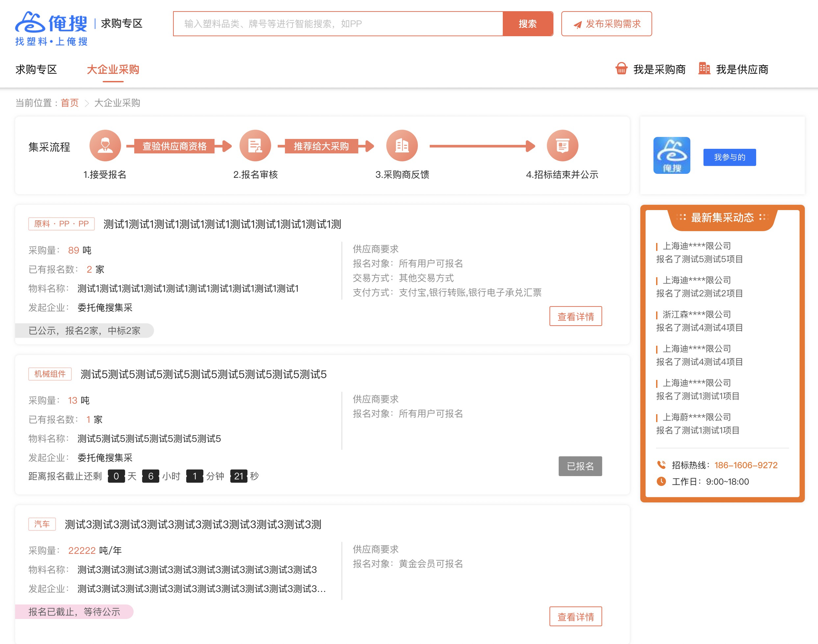The width and height of the screenshot is (818, 644).
Task: Click the 采购商反馈 building step icon
Action: tap(402, 146)
